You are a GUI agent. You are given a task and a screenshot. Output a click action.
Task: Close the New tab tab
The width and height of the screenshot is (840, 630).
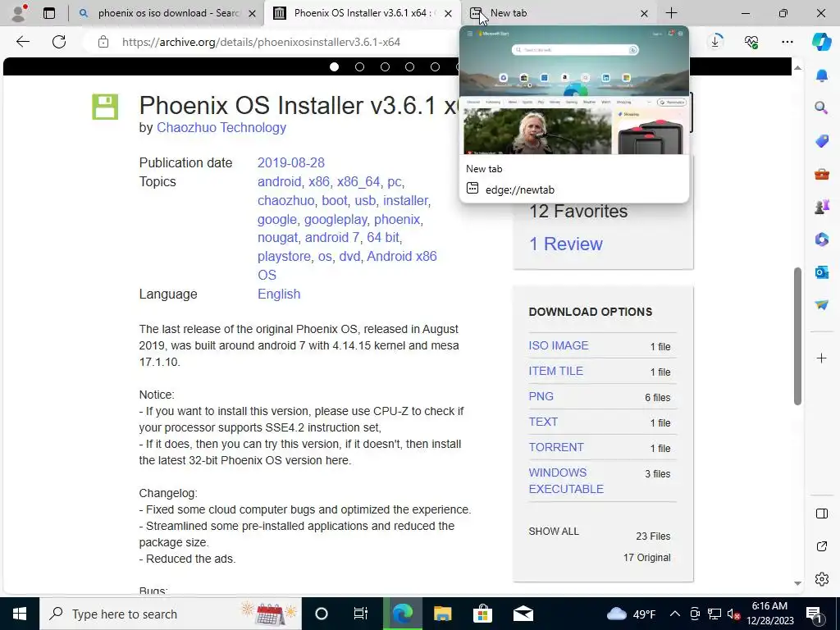pos(645,13)
